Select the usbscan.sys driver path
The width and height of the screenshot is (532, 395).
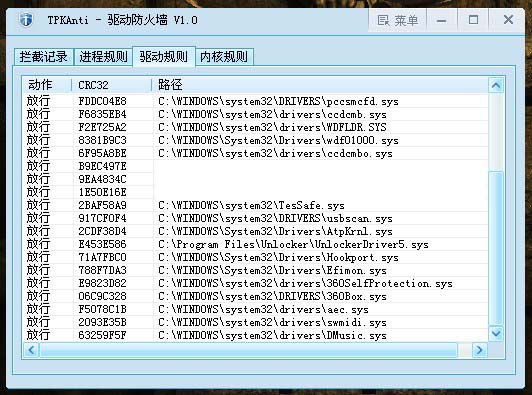click(275, 218)
